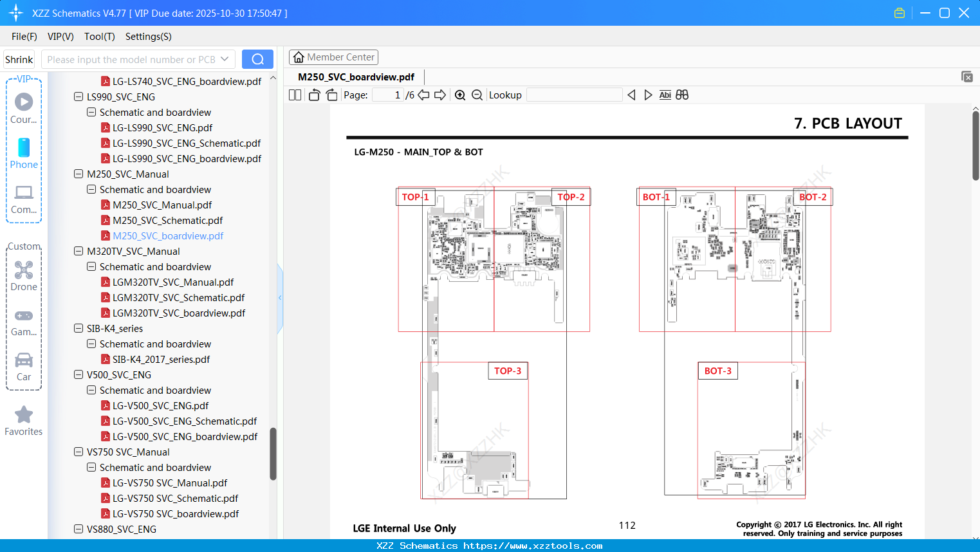Type in the Lookup search field
Viewport: 980px width, 552px height.
pyautogui.click(x=575, y=95)
